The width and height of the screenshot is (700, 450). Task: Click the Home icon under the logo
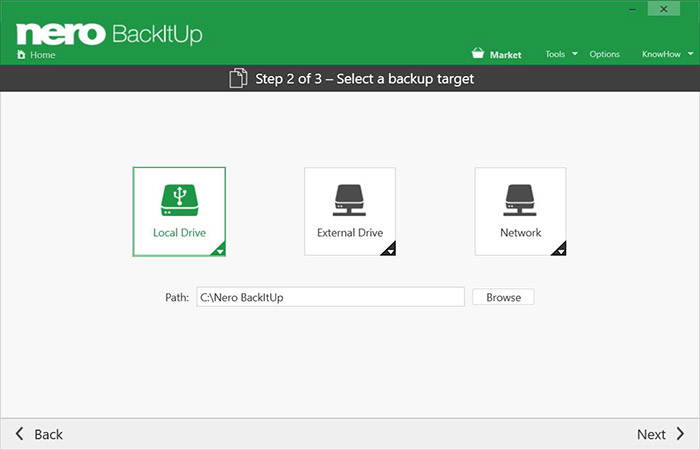21,54
